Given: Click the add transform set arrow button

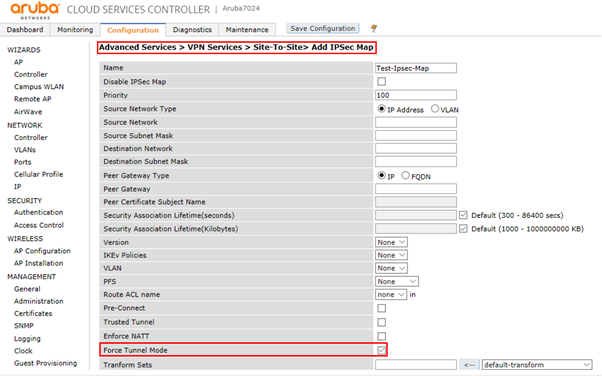Looking at the screenshot, I should coord(469,364).
